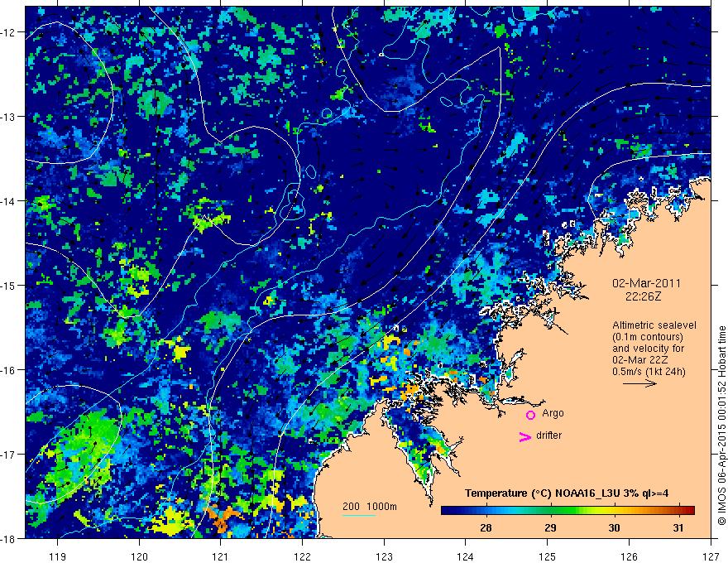Click the colorbar value 29 label
The image size is (728, 563).
[x=550, y=527]
